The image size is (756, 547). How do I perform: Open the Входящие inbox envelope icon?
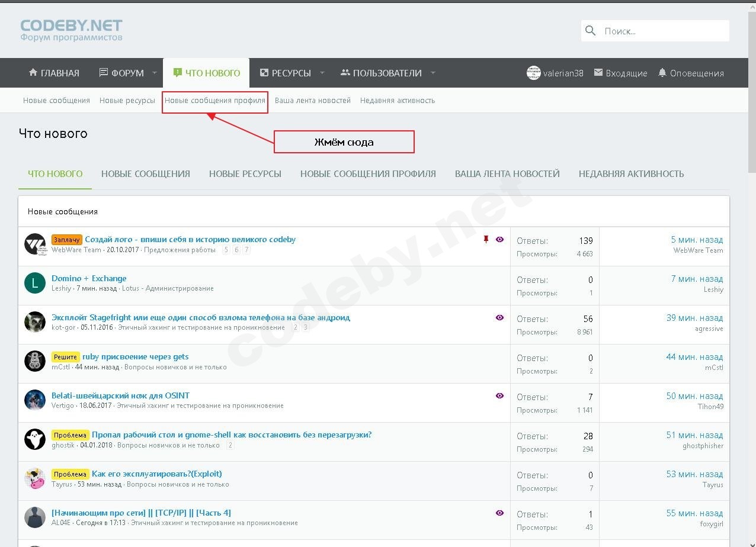click(x=598, y=73)
